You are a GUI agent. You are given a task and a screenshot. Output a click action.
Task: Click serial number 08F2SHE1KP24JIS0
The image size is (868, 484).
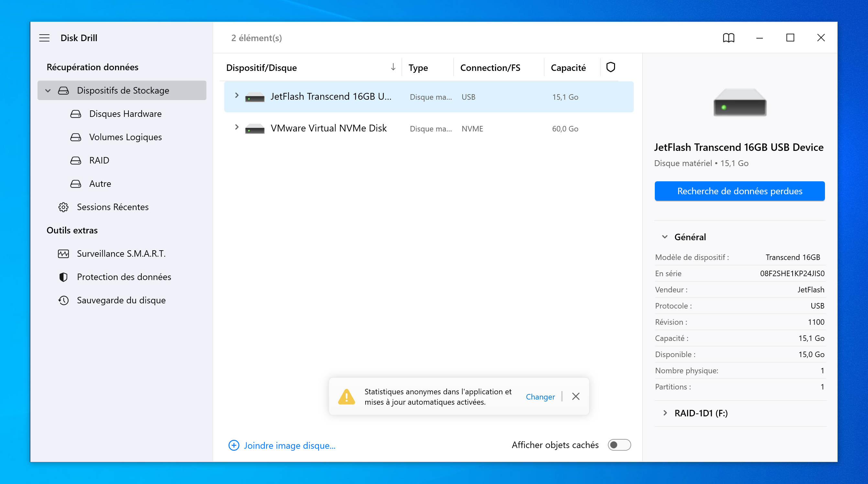click(x=792, y=273)
